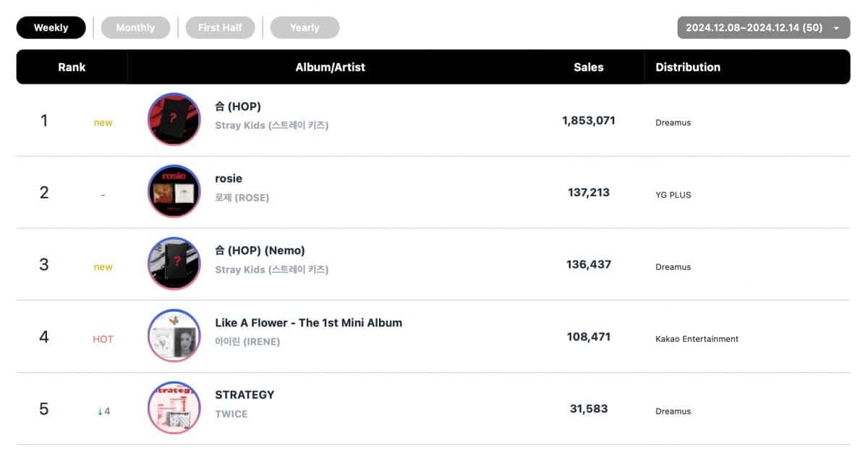Click the 합 (HOP) album cover thumbnail
Image resolution: width=868 pixels, height=451 pixels.
[x=174, y=119]
